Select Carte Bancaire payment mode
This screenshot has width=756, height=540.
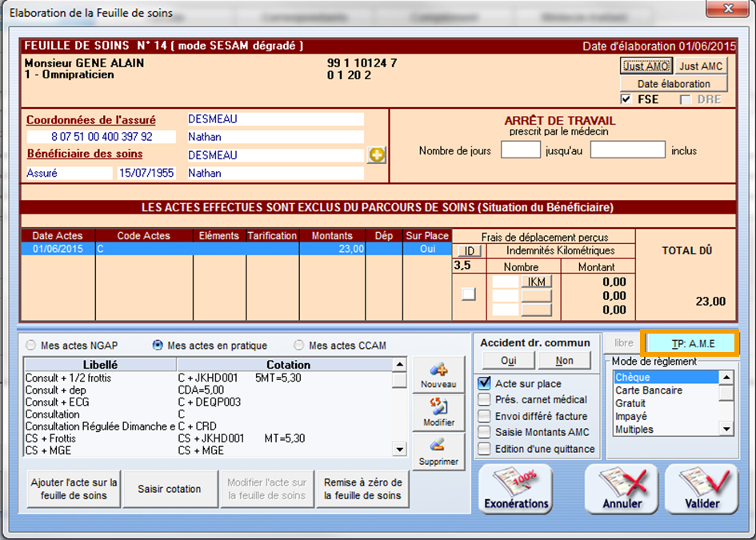(649, 390)
